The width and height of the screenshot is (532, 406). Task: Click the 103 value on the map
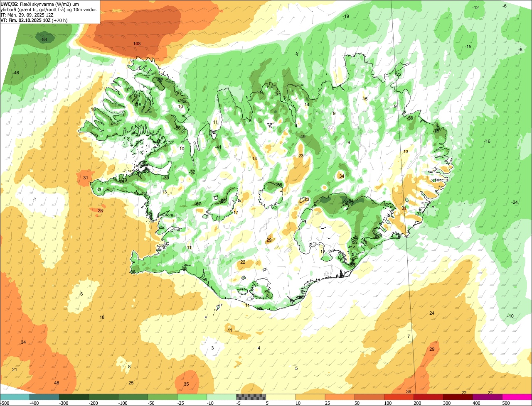click(x=137, y=44)
